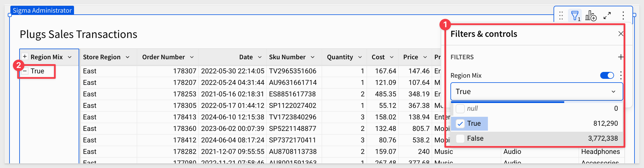Expand the table to full screen
This screenshot has height=168, width=644.
[607, 16]
